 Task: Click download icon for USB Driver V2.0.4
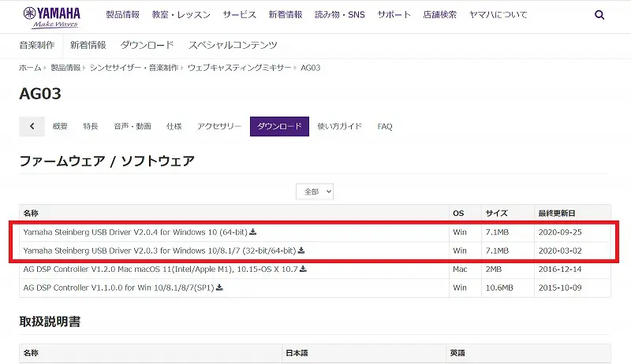tap(253, 232)
